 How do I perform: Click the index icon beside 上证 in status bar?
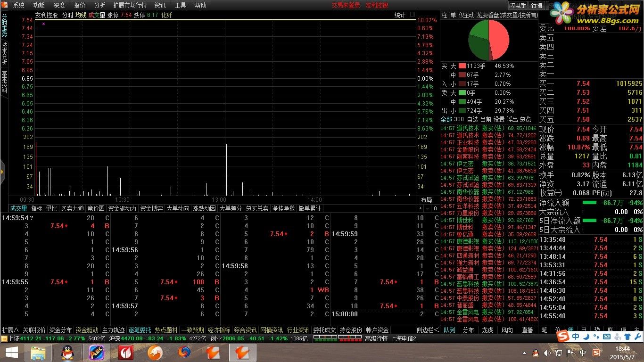pos(4,338)
